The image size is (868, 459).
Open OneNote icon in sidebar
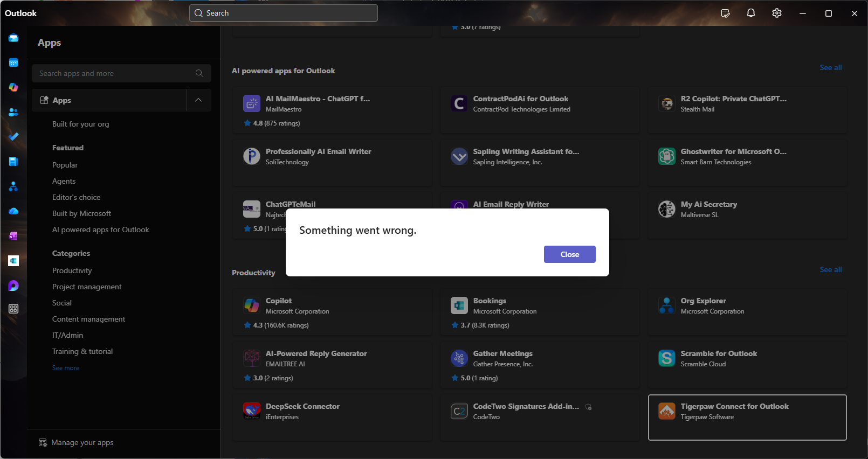13,236
